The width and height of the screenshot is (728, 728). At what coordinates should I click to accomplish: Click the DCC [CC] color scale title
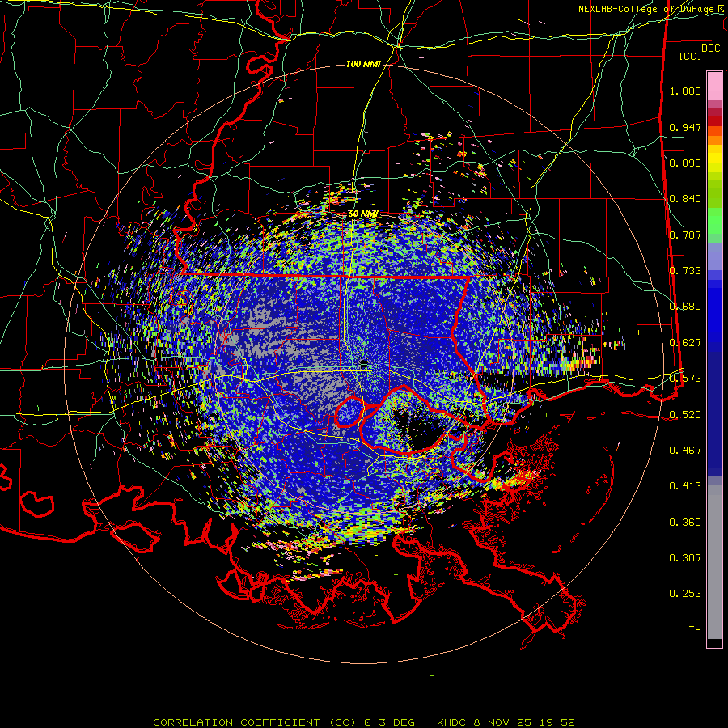[x=700, y=52]
